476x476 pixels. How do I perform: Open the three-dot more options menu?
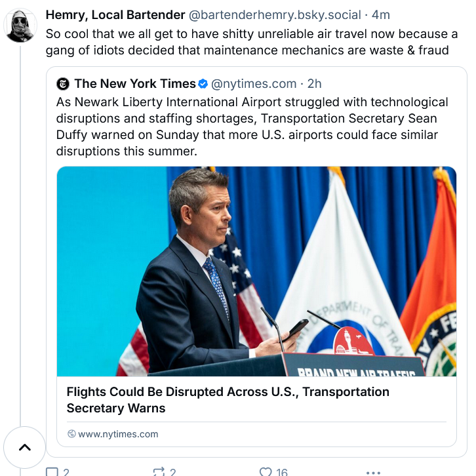[x=373, y=472]
